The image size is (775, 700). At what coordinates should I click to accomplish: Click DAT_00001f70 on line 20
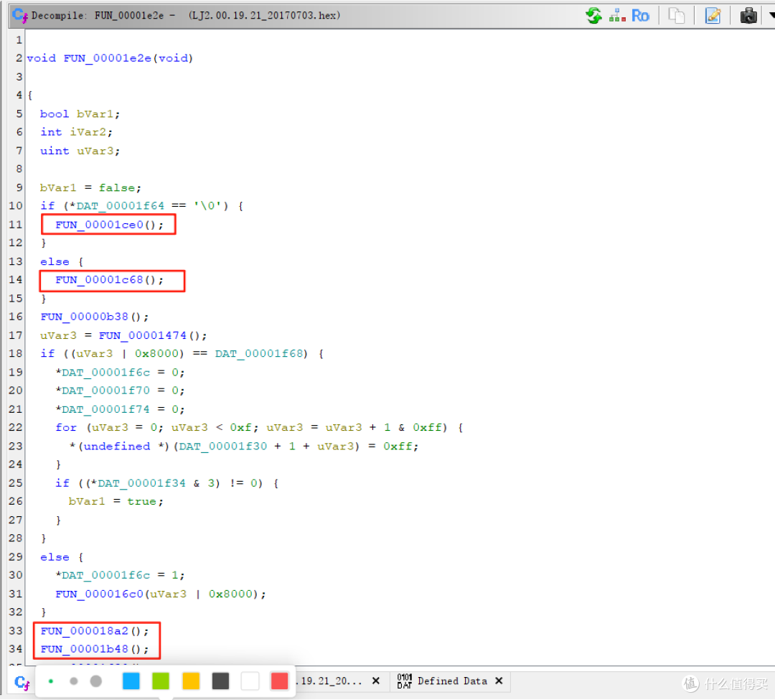coord(105,391)
